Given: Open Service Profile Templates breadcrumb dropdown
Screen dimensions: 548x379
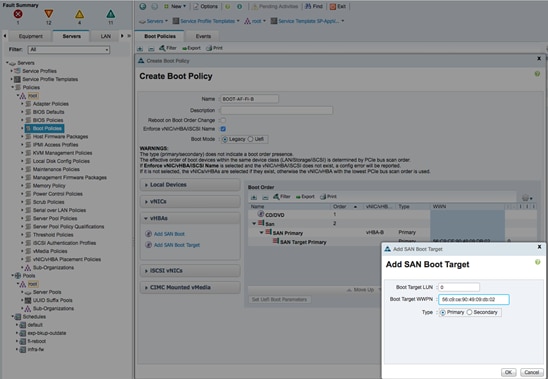Looking at the screenshot, I should (206, 21).
